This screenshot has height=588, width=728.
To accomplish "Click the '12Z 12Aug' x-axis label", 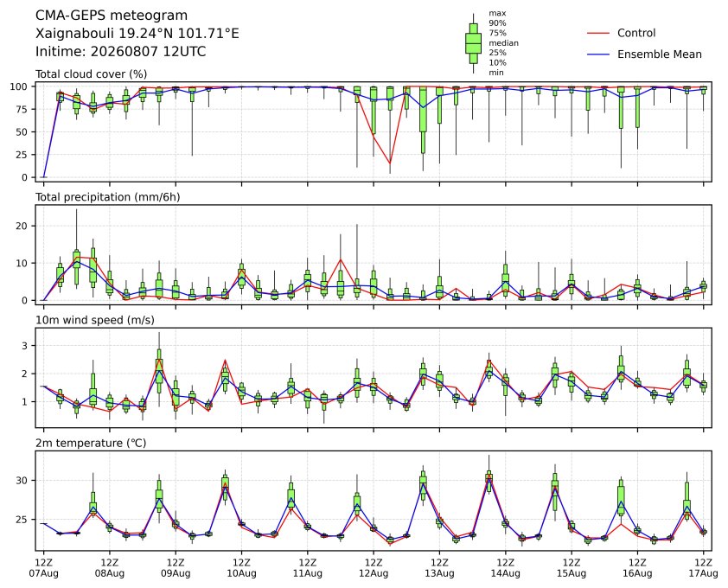I will [x=374, y=568].
